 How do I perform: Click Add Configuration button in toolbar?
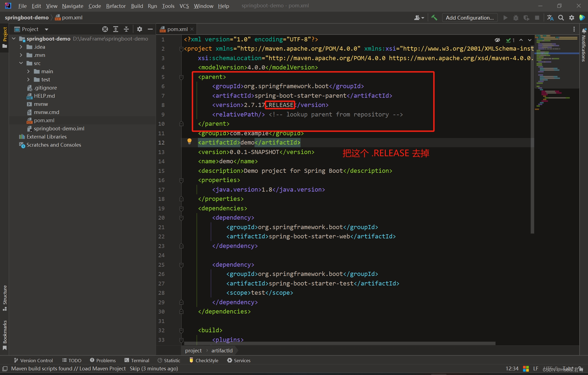[470, 18]
